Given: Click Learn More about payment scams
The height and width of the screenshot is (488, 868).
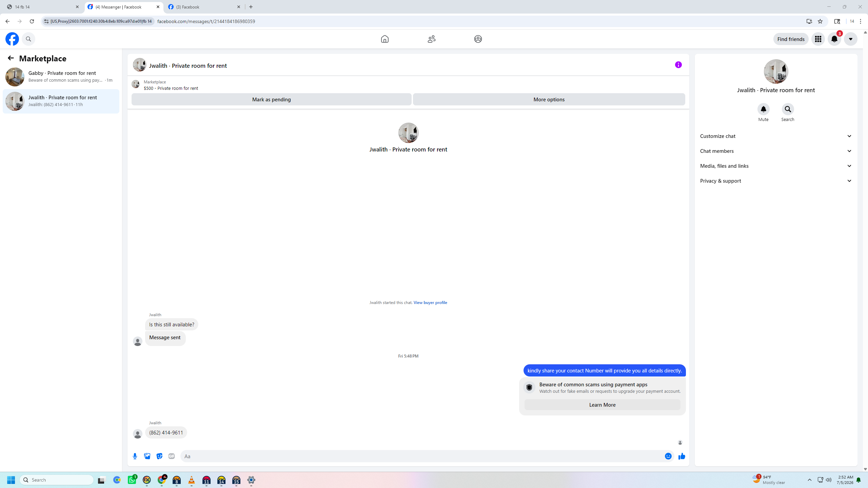Looking at the screenshot, I should pos(602,405).
